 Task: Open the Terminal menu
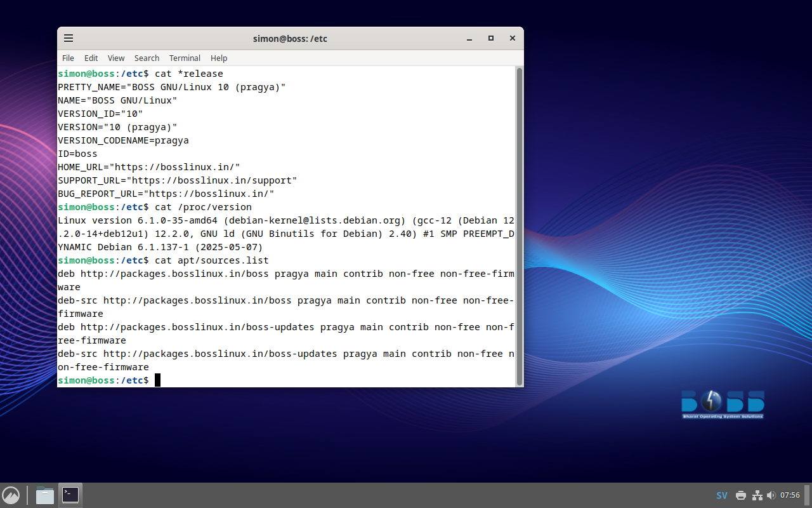(185, 58)
